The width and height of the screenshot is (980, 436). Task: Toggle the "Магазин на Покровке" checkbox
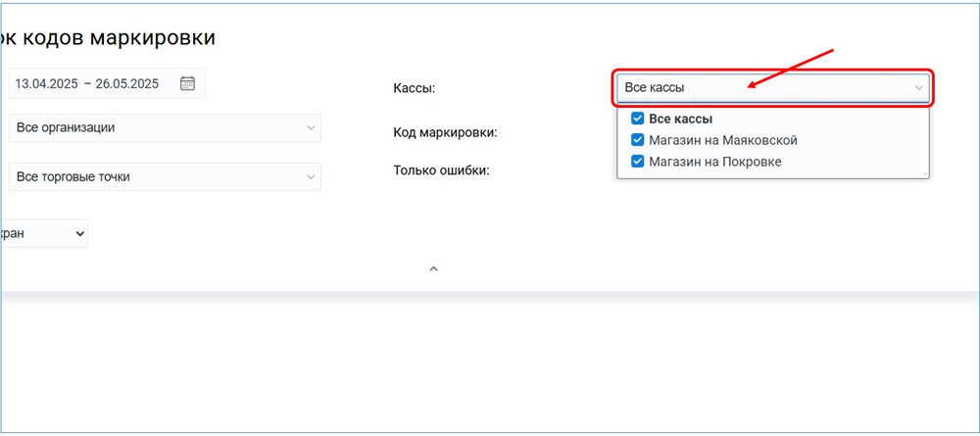coord(637,162)
